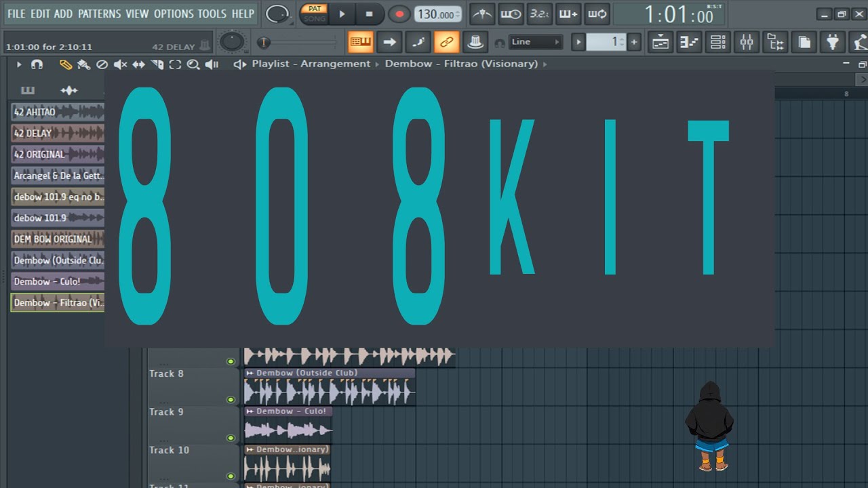Screen dimensions: 868x488
Task: Click Dembow - Filtrao (Visionary) breadcrumb
Action: (x=461, y=64)
